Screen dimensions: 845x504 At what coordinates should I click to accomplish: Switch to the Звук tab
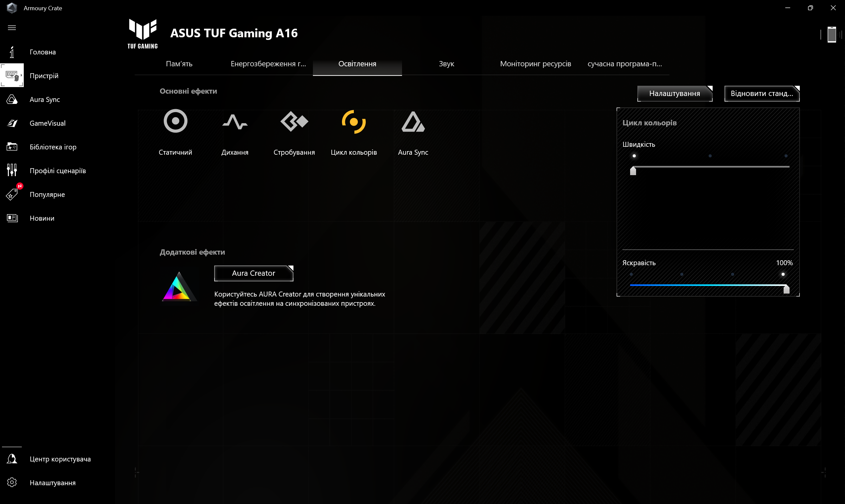[x=446, y=64]
